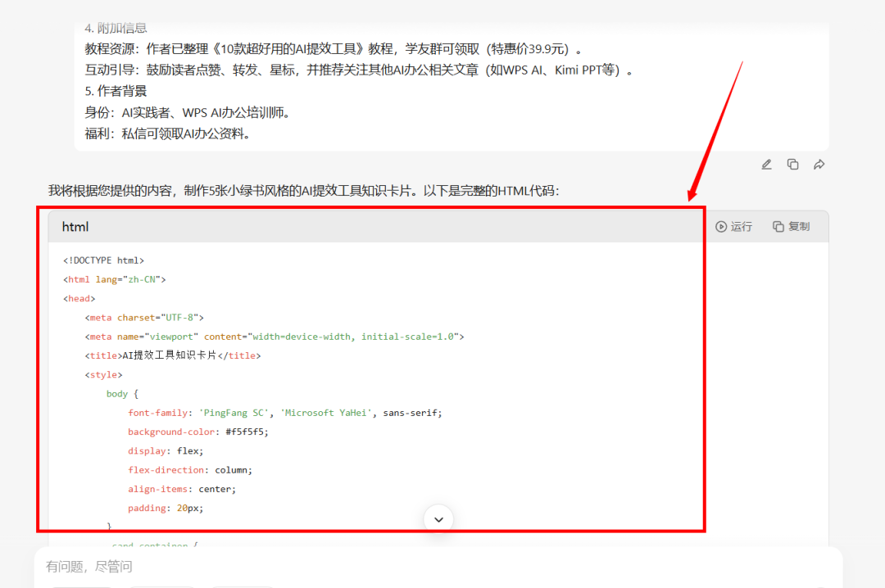Image resolution: width=885 pixels, height=588 pixels.
Task: Run the HTML code with 运行 button
Action: tap(733, 226)
